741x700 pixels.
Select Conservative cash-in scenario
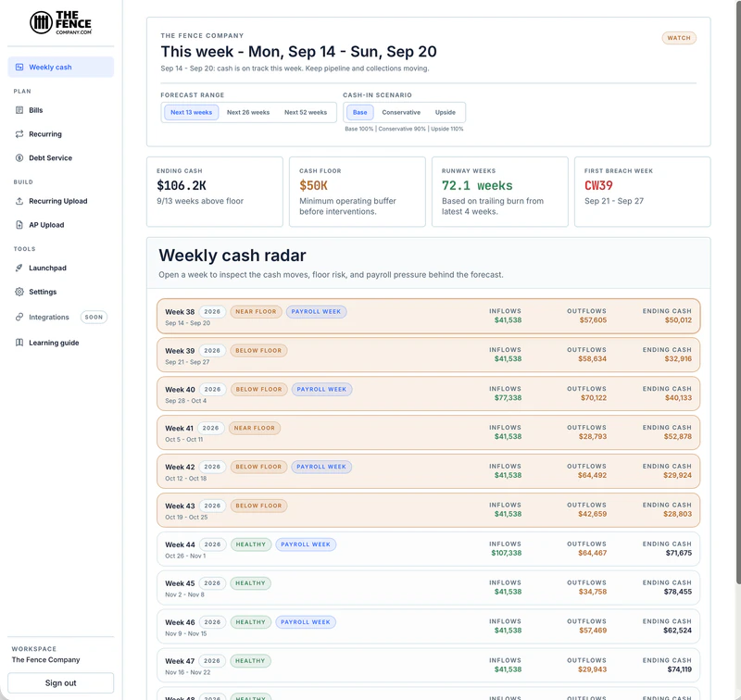(x=401, y=112)
